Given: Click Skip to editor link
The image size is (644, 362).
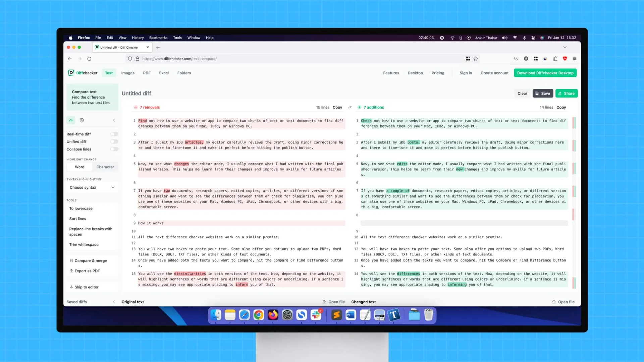Looking at the screenshot, I should click(x=86, y=287).
